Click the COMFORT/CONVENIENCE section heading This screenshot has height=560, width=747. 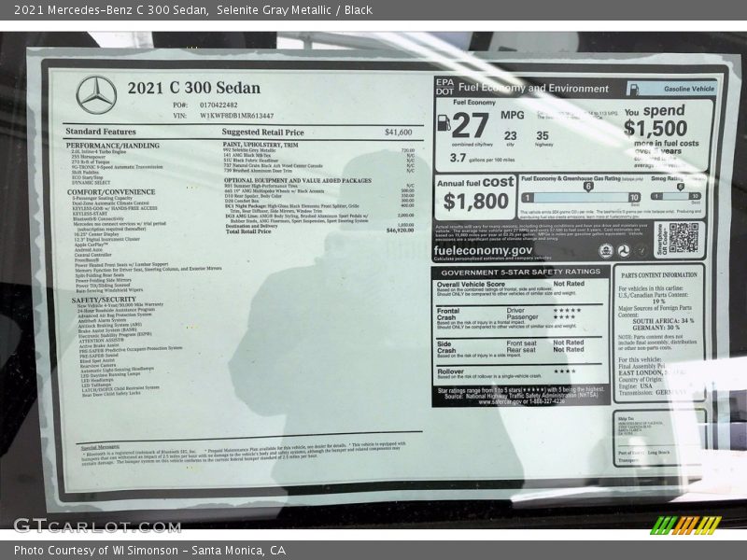[111, 192]
